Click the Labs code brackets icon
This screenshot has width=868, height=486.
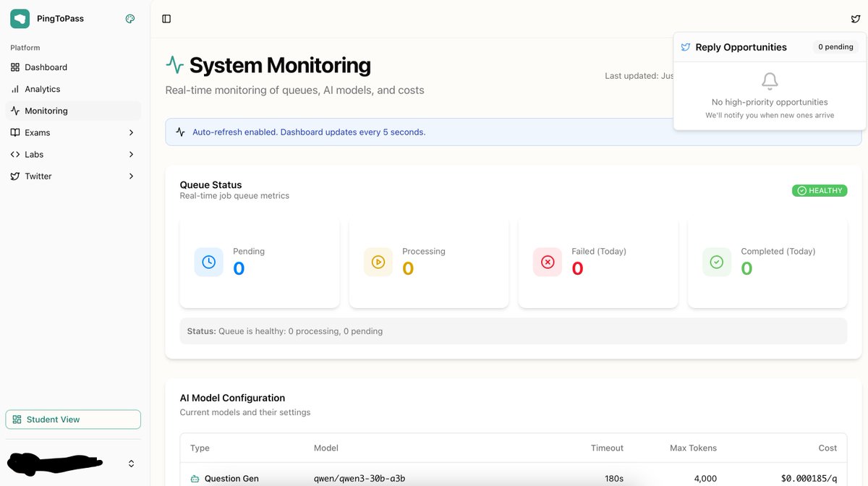[x=15, y=154]
